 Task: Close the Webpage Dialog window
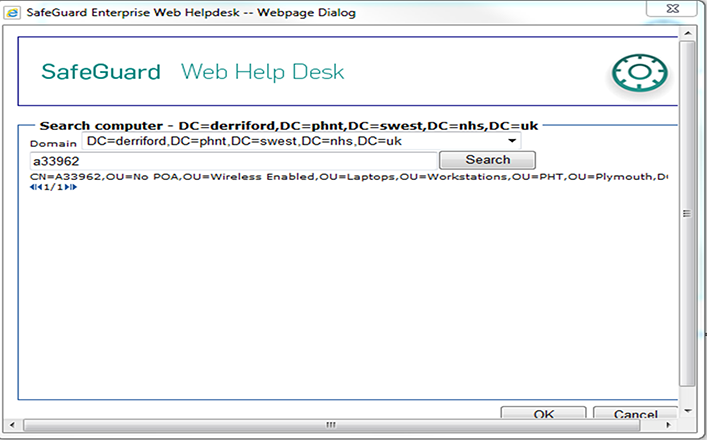pyautogui.click(x=671, y=9)
